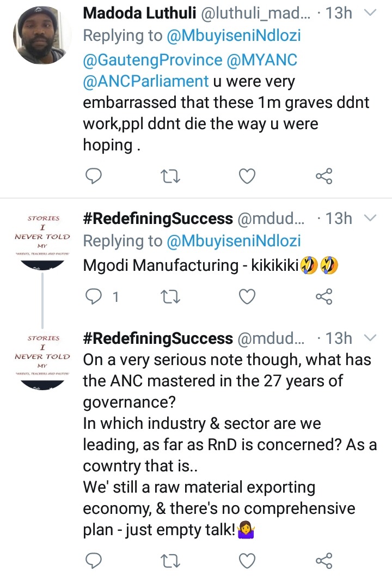Image resolution: width=392 pixels, height=576 pixels.
Task: Open #RedefiningSuccess avatar on Mgodi tweet
Action: coord(42,242)
